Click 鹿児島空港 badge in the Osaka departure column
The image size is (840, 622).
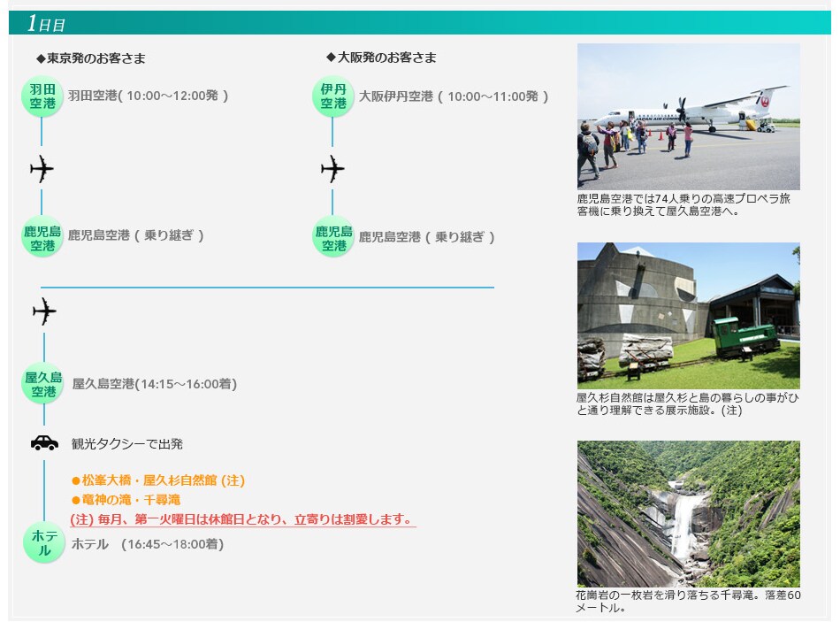pos(333,237)
